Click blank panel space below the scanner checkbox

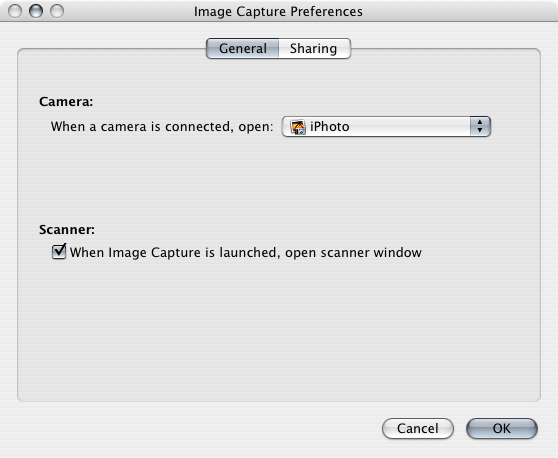[x=278, y=331]
